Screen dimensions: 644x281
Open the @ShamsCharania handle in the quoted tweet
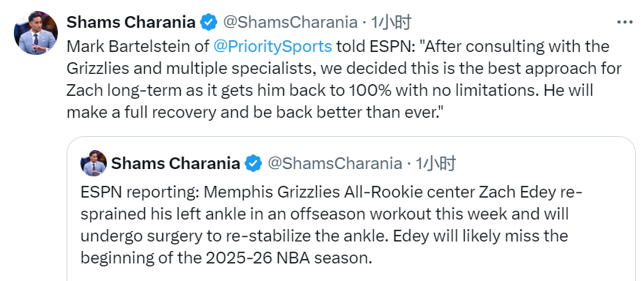(x=334, y=163)
